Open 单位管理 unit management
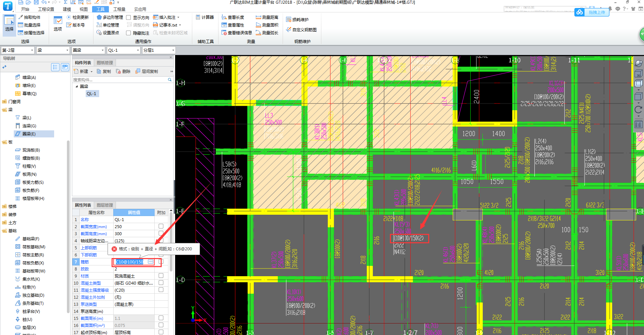The image size is (644, 335). point(108,25)
